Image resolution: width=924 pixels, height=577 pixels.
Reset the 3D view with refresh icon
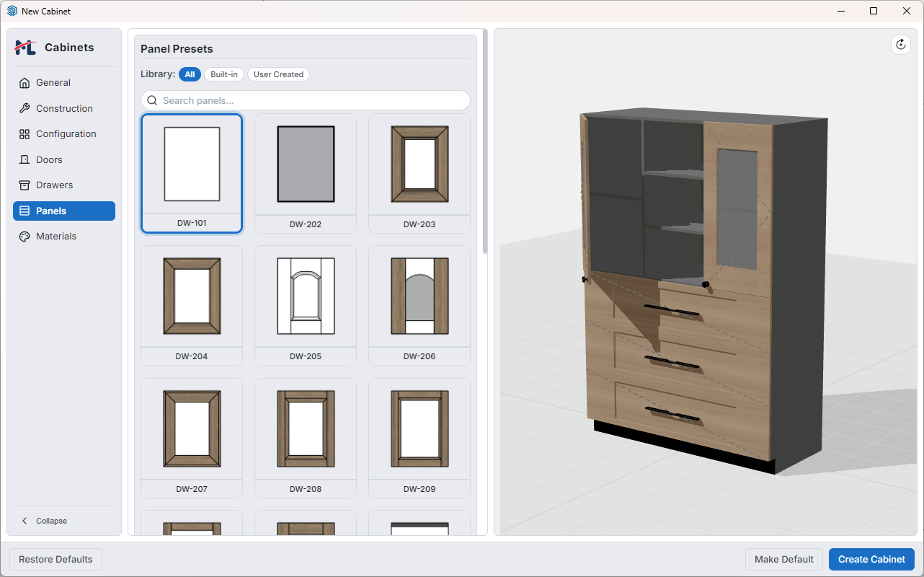click(x=900, y=45)
